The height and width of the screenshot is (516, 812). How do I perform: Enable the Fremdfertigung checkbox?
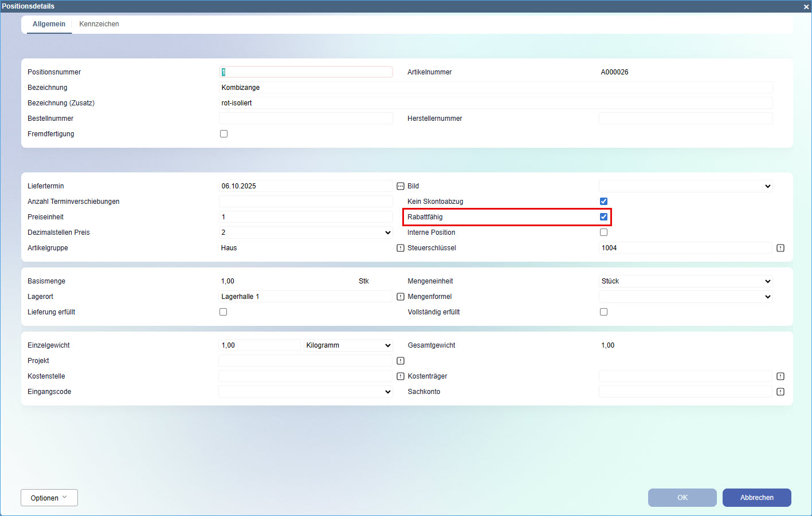click(223, 134)
